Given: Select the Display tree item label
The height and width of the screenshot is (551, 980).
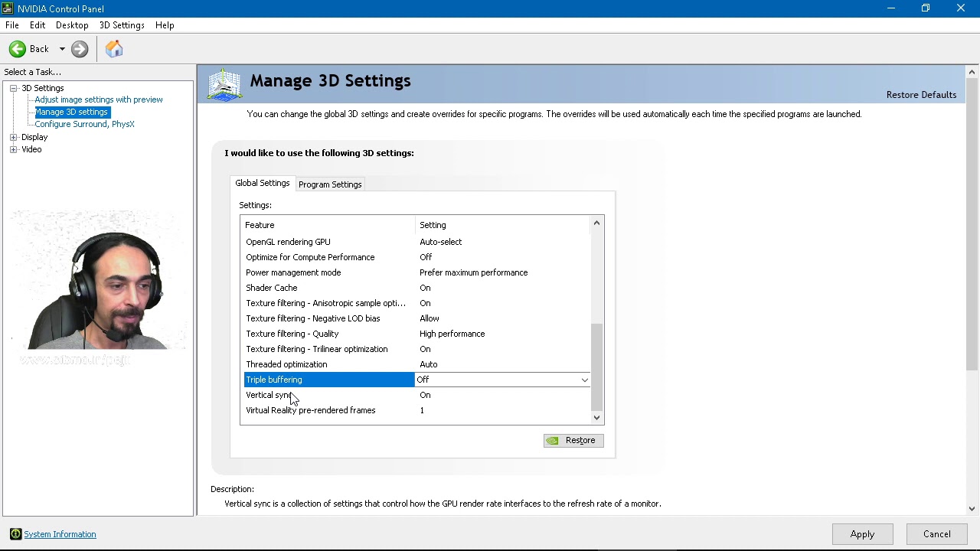Looking at the screenshot, I should point(34,137).
